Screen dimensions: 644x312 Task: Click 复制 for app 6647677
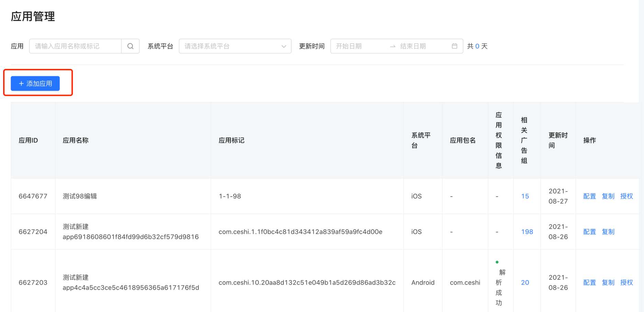tap(608, 196)
